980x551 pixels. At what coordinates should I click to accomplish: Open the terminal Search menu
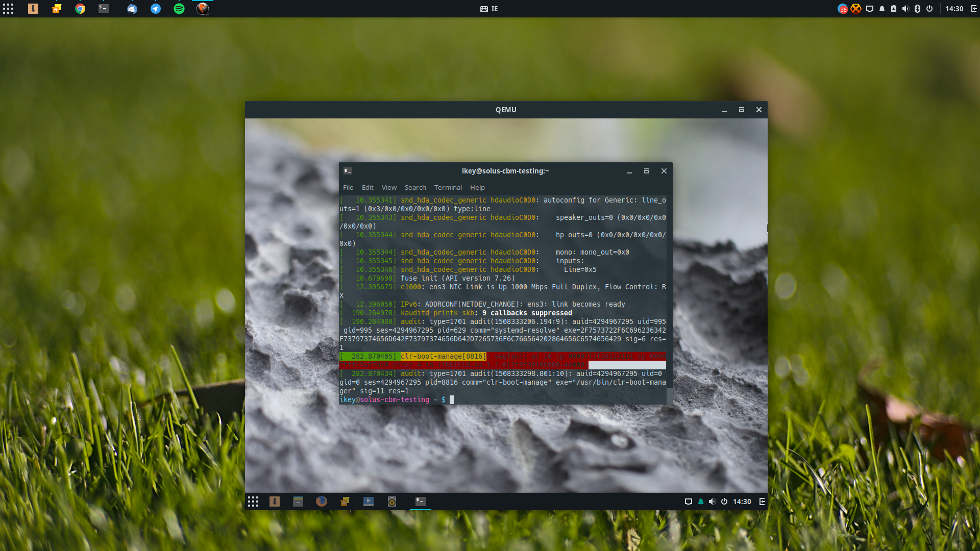point(415,188)
